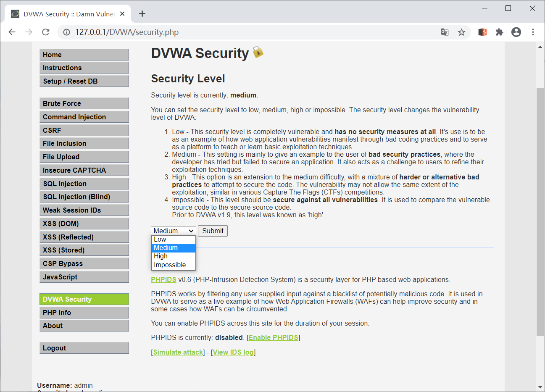
Task: Choose Impossible from the security dropdown
Action: pos(174,265)
